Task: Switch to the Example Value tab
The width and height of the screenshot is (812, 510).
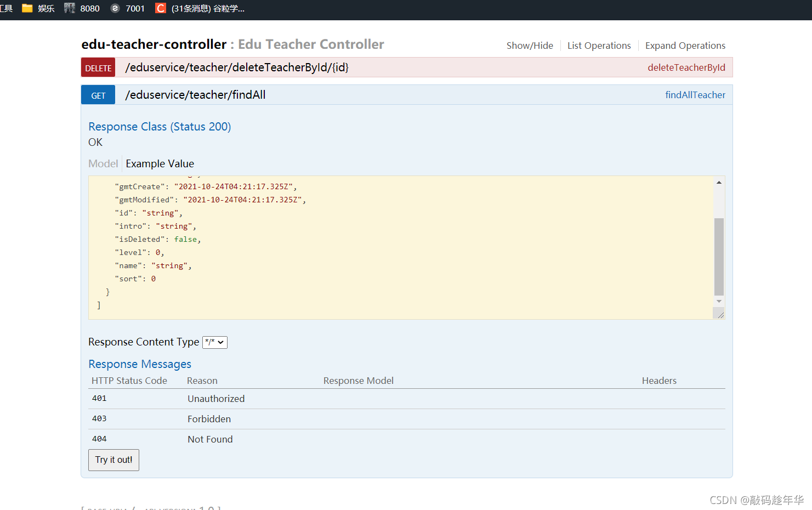Action: point(160,163)
